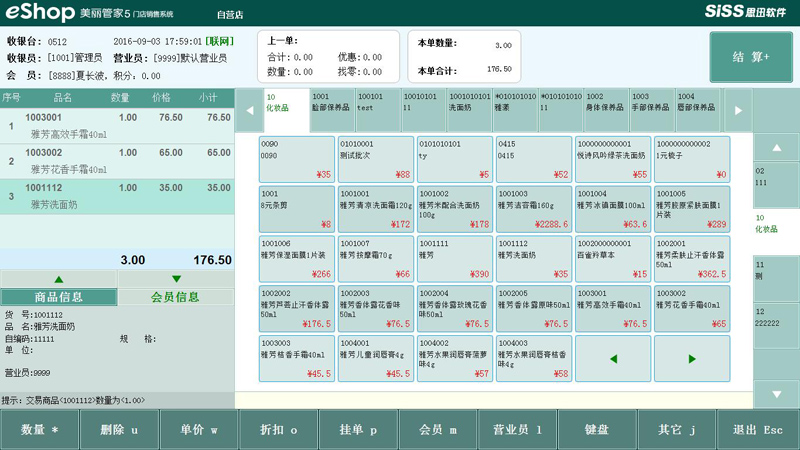
Task: Select cart row 1001112 雅芳洗面奶
Action: pyautogui.click(x=117, y=196)
